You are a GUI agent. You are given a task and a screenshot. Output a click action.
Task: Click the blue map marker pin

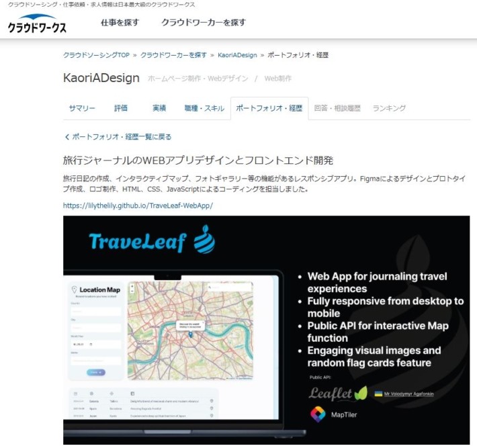[190, 334]
